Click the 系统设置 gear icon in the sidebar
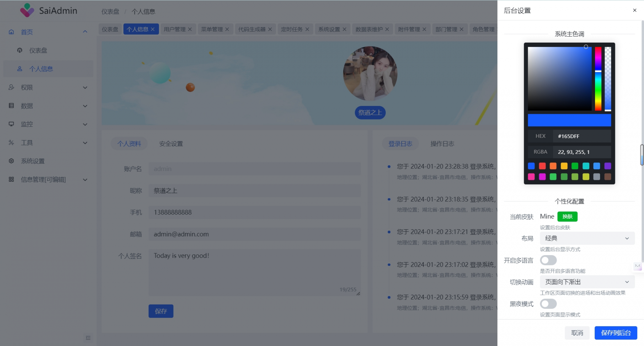The image size is (644, 346). 11,161
